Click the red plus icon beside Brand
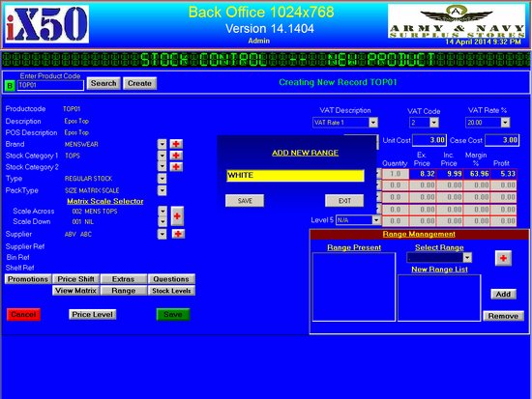Viewport: 532px width, 399px height. pyautogui.click(x=176, y=144)
